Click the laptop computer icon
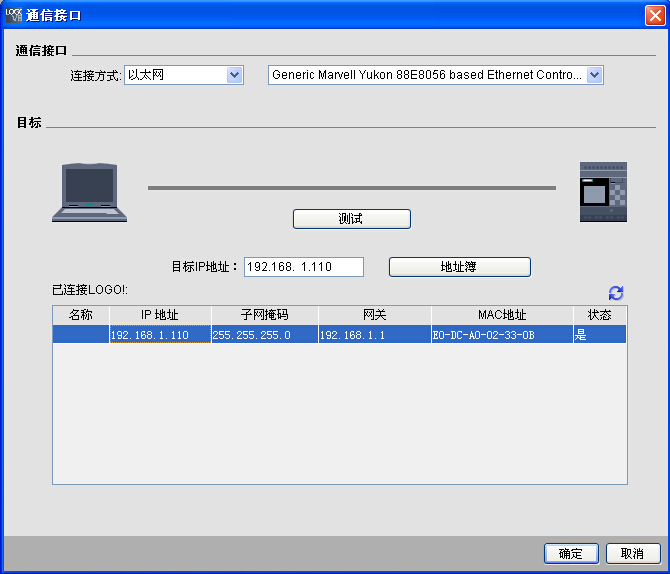670x574 pixels. 89,192
